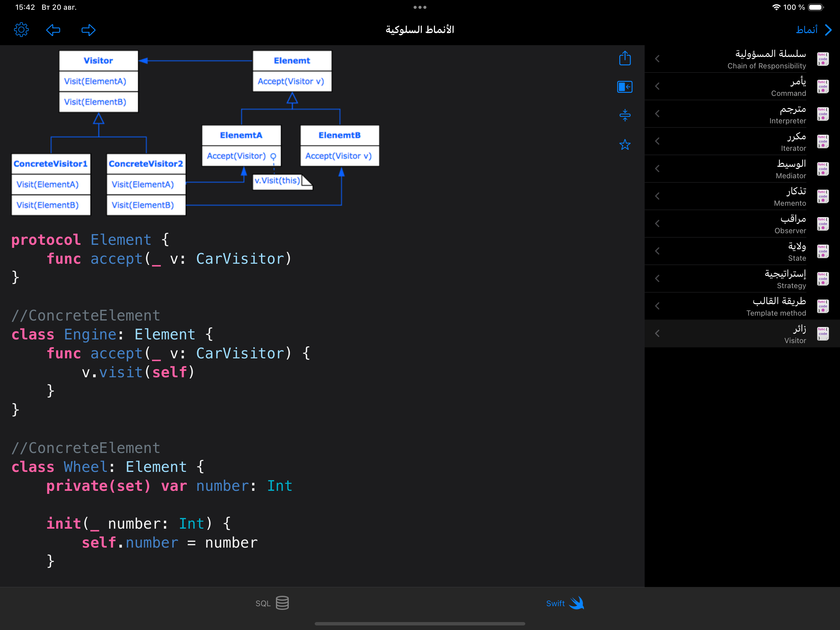Go forward with the right arrow icon

point(89,30)
